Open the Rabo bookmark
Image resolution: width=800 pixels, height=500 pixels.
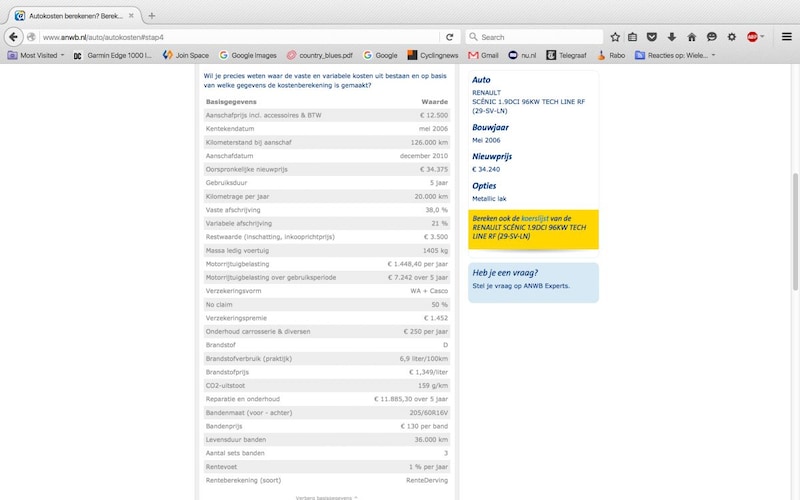[611, 55]
